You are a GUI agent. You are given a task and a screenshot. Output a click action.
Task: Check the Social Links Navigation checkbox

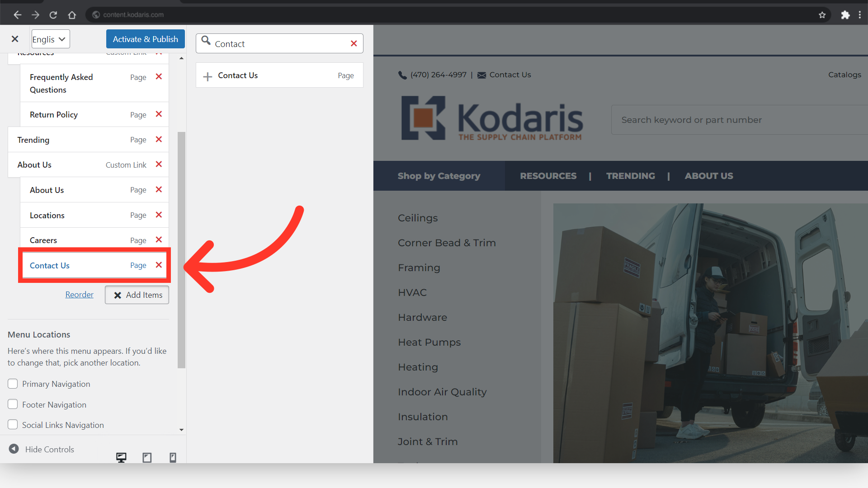point(13,425)
